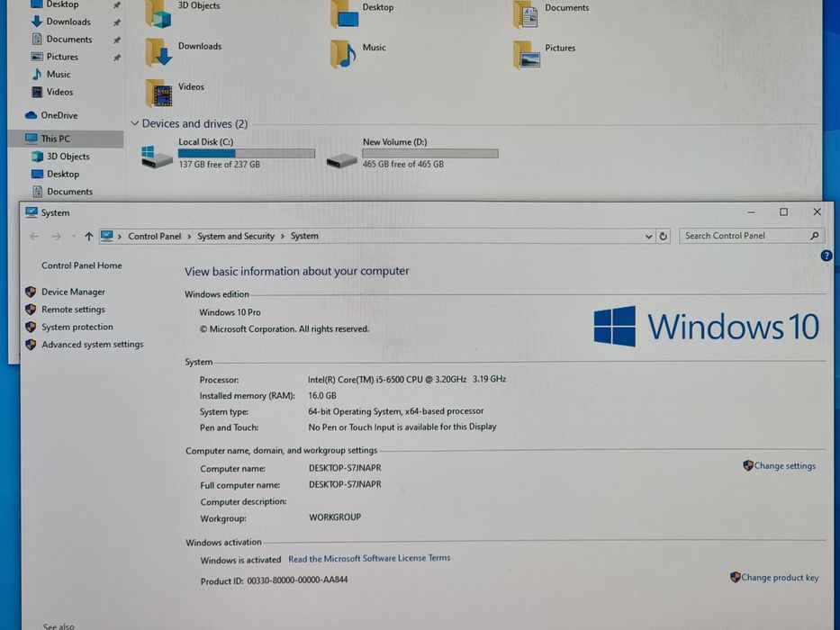
Task: Open System protection
Action: point(77,327)
